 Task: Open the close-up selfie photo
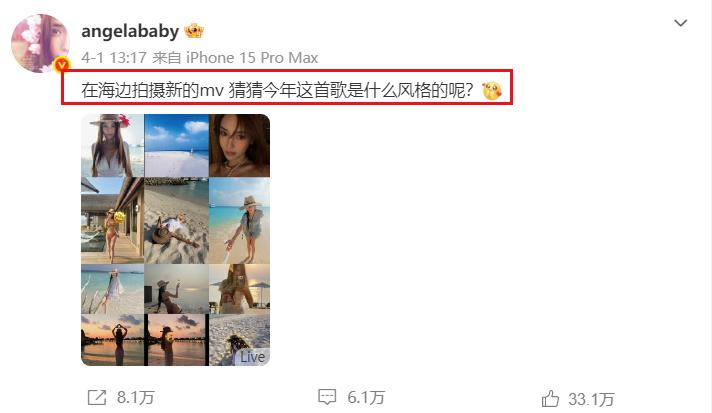click(x=239, y=145)
